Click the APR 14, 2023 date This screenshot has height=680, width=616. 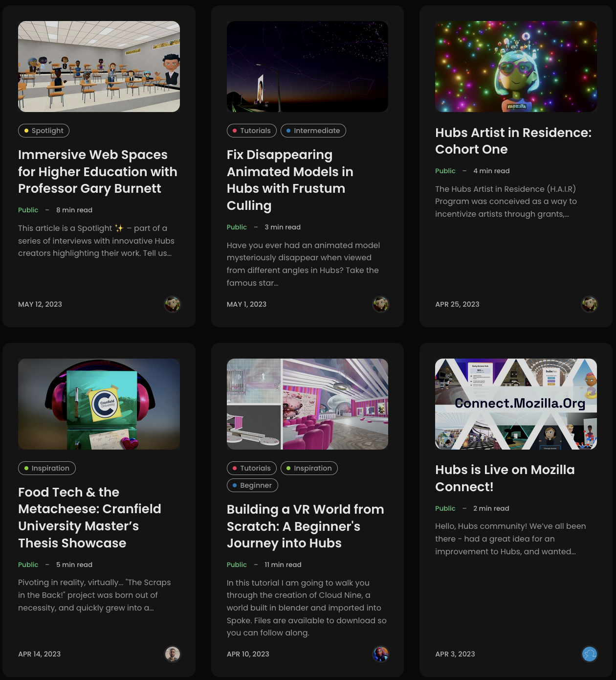coord(39,654)
